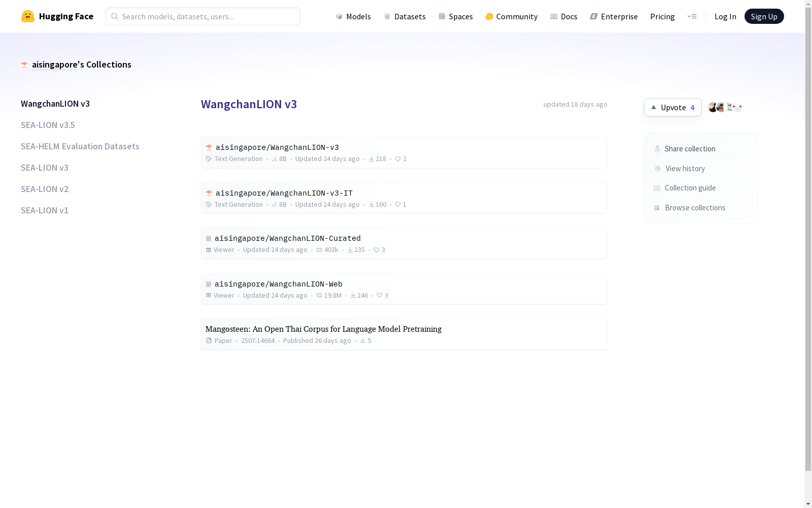Image resolution: width=812 pixels, height=508 pixels.
Task: Open the Collection guide link
Action: click(x=685, y=188)
